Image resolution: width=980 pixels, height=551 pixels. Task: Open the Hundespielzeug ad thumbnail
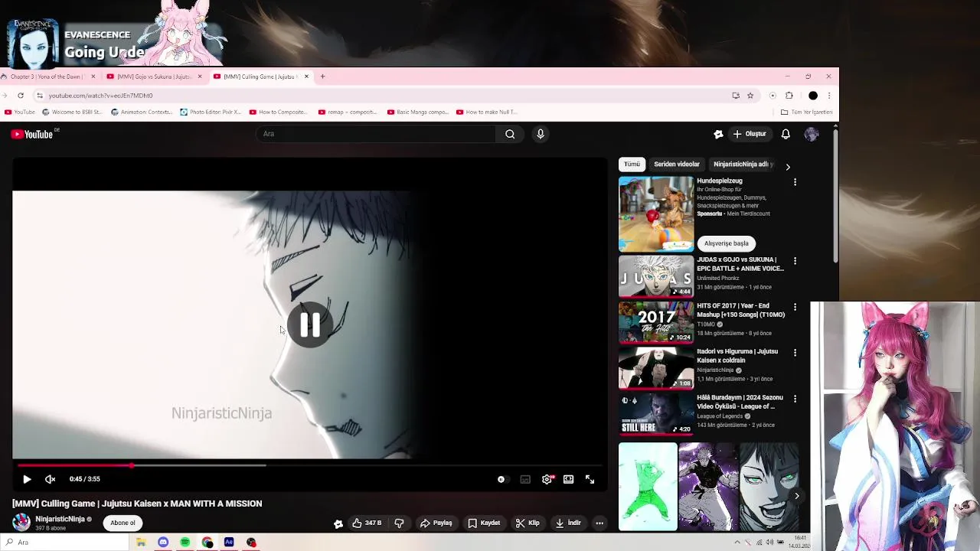tap(656, 214)
